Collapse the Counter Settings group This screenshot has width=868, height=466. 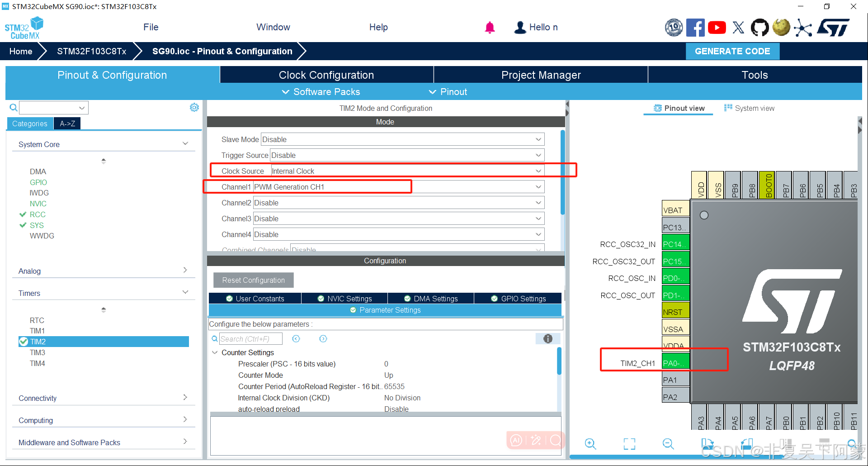[215, 352]
